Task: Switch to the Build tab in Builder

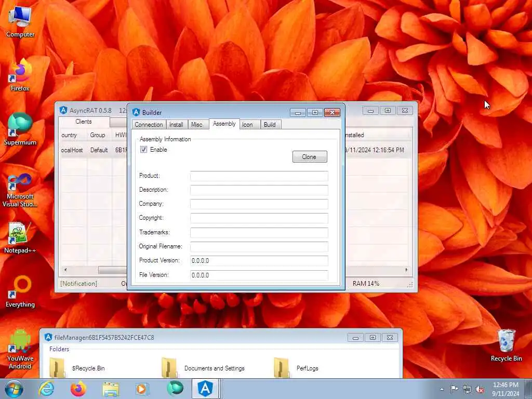Action: tap(270, 125)
